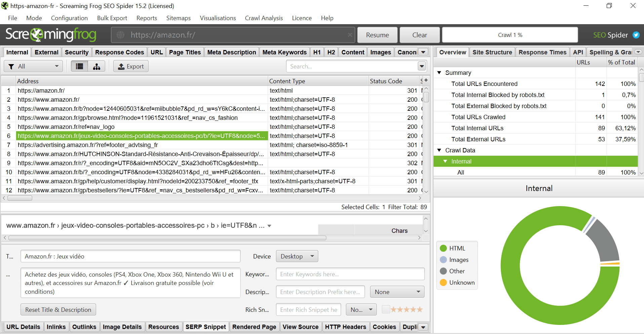Open rich snippet No... dropdown
The height and width of the screenshot is (334, 644).
pyautogui.click(x=361, y=310)
